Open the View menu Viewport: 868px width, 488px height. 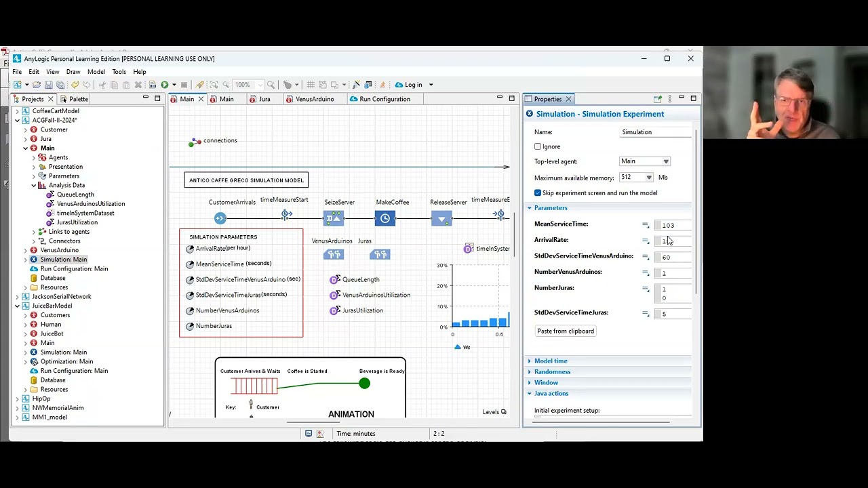[52, 72]
